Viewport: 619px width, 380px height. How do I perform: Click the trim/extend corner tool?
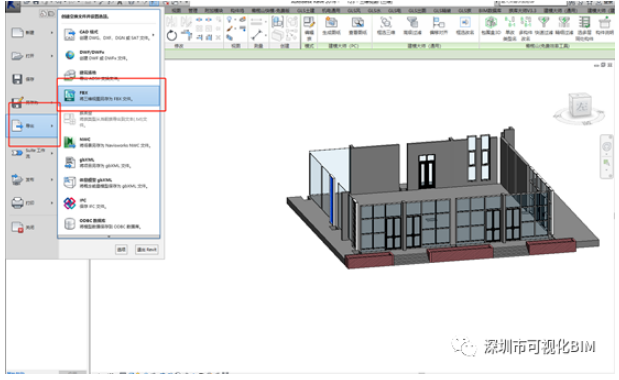pos(188,36)
